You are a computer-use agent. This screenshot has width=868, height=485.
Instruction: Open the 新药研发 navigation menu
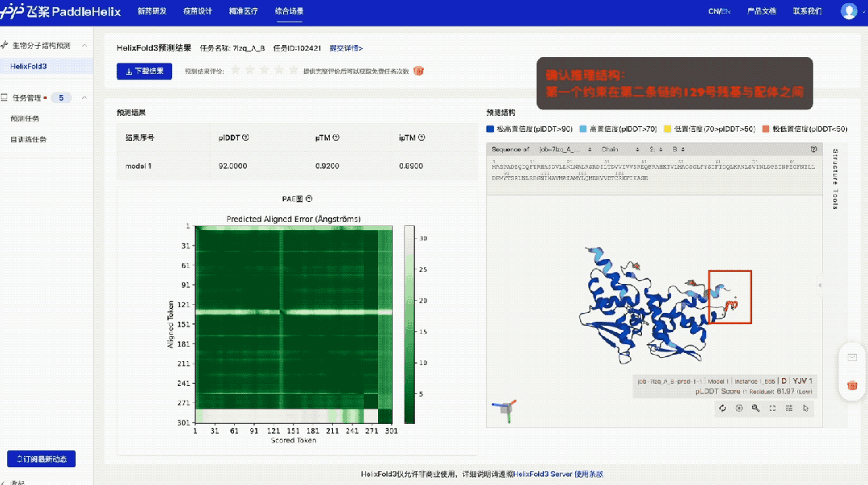[x=154, y=12]
